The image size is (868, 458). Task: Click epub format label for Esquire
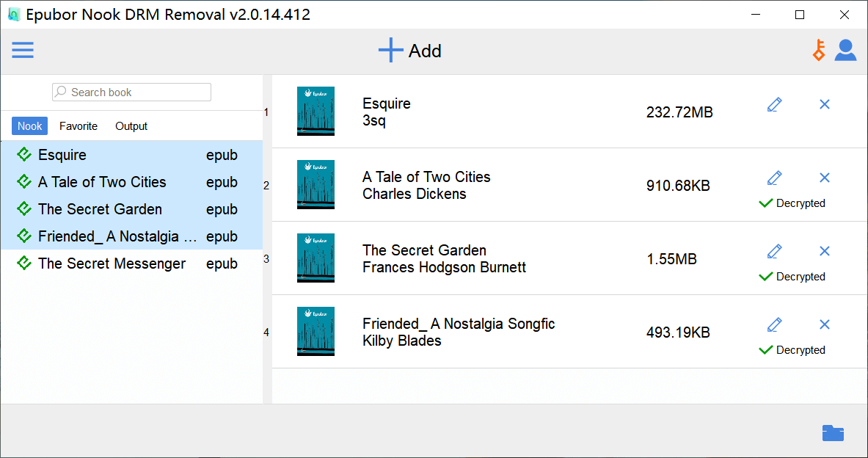[222, 156]
